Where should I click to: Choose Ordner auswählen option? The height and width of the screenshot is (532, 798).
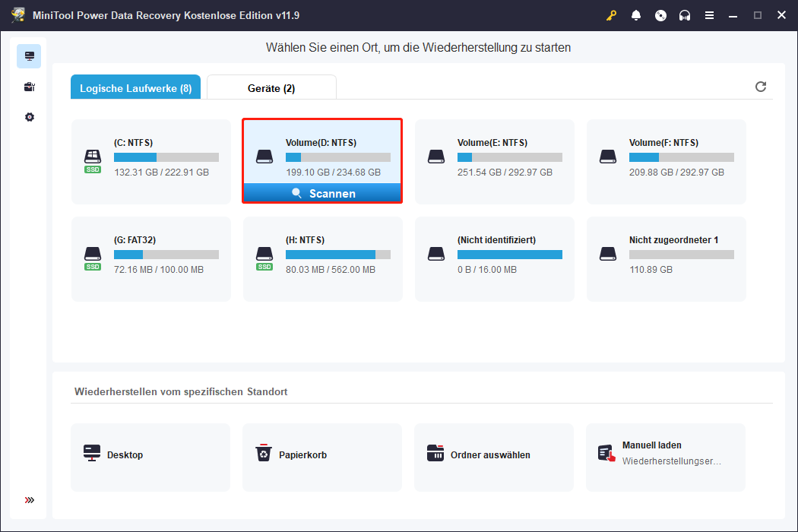(494, 458)
